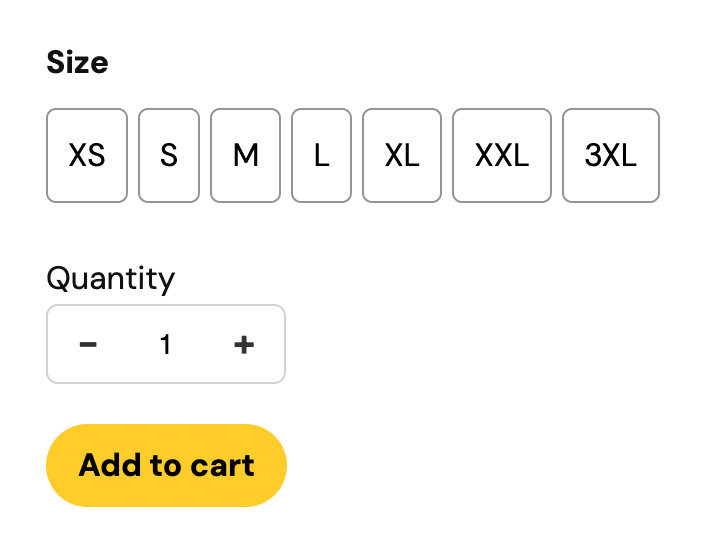Select size XS
This screenshot has height=548, width=713.
click(87, 156)
